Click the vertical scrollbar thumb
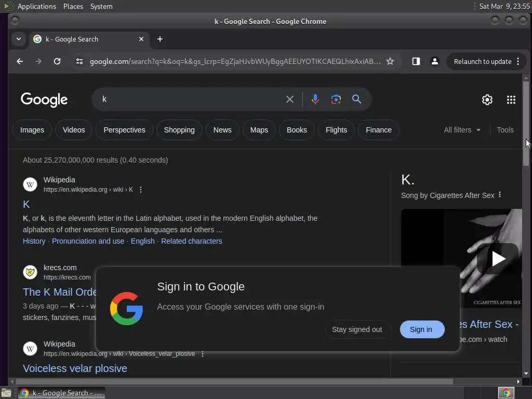Viewport: 532px width, 399px height. (526, 124)
